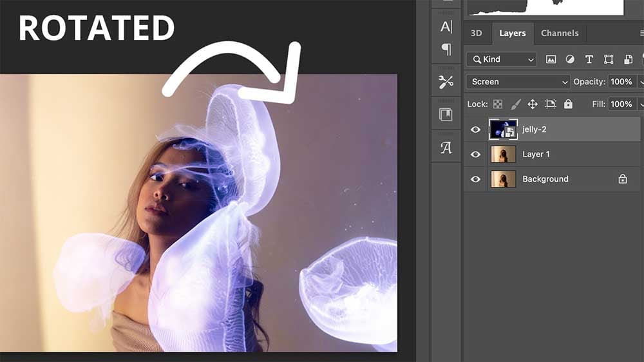
Task: Lock artboard nesting icon
Action: tap(551, 104)
